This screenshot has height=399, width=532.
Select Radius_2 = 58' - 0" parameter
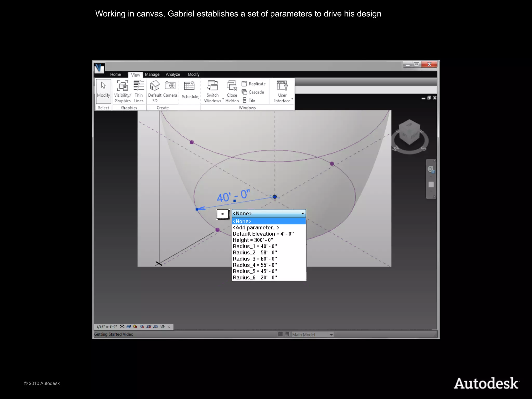[x=269, y=252]
